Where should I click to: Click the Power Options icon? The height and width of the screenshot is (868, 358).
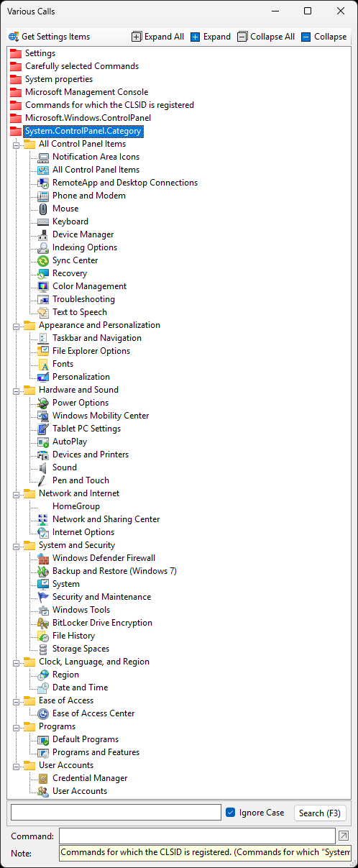click(43, 403)
